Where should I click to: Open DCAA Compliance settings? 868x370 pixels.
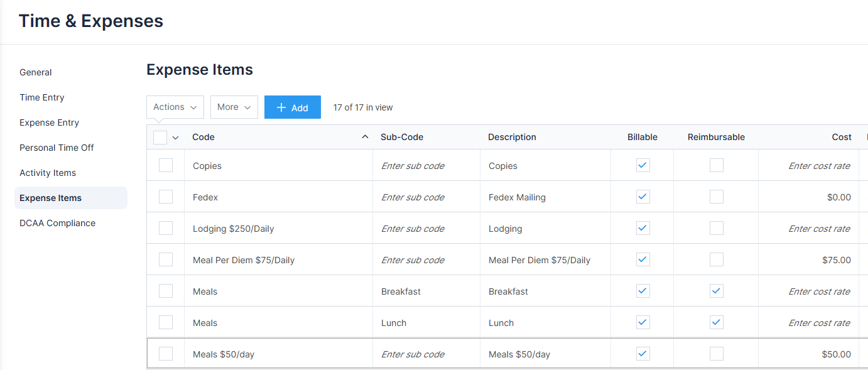point(57,223)
